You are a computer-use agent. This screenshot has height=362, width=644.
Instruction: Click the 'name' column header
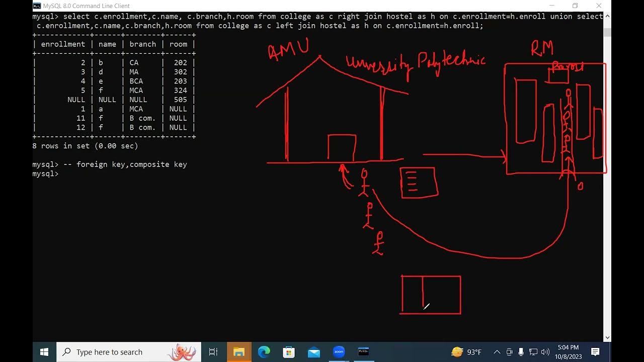[107, 44]
